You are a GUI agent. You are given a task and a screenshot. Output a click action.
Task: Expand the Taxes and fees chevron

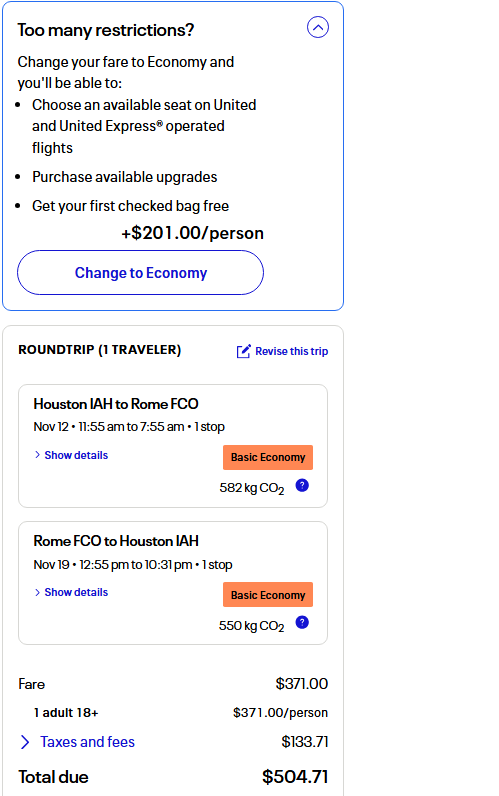pos(25,742)
